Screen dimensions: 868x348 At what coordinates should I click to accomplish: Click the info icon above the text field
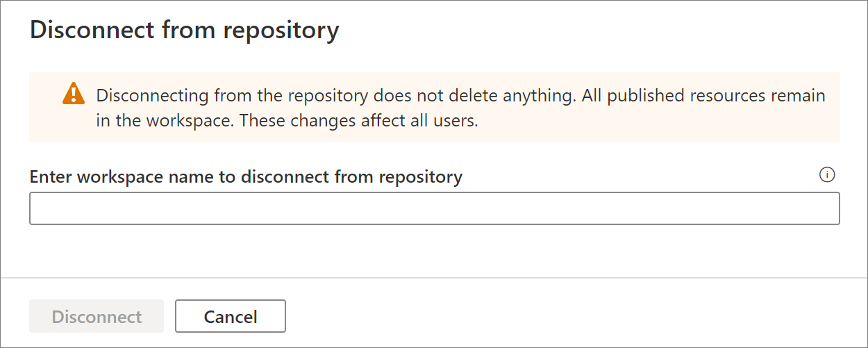[x=827, y=175]
